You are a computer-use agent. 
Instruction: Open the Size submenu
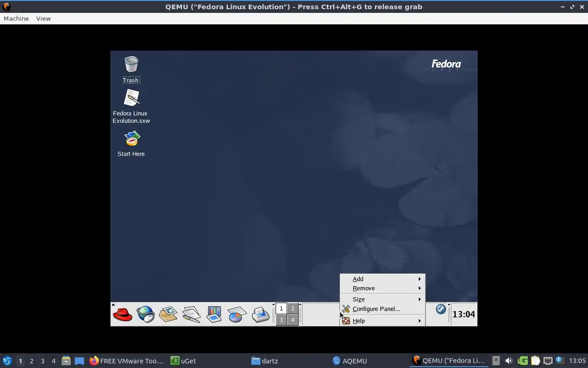coord(382,299)
